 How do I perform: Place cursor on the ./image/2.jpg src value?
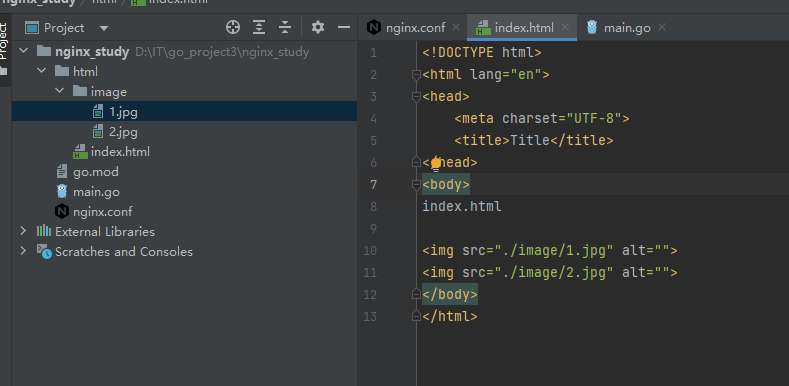553,272
